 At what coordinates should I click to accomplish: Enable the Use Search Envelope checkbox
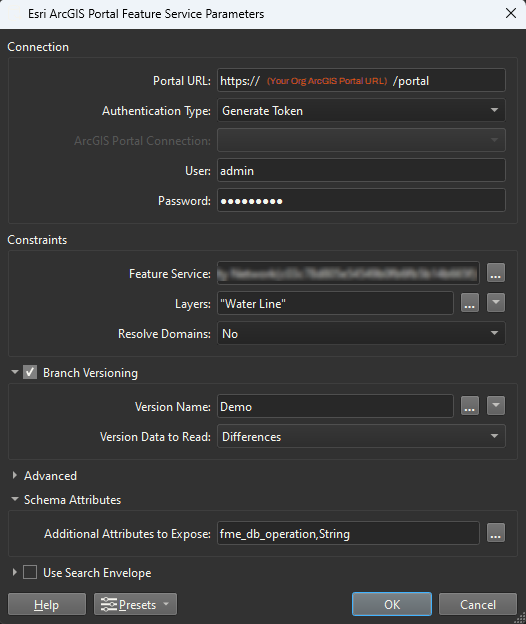[30, 572]
